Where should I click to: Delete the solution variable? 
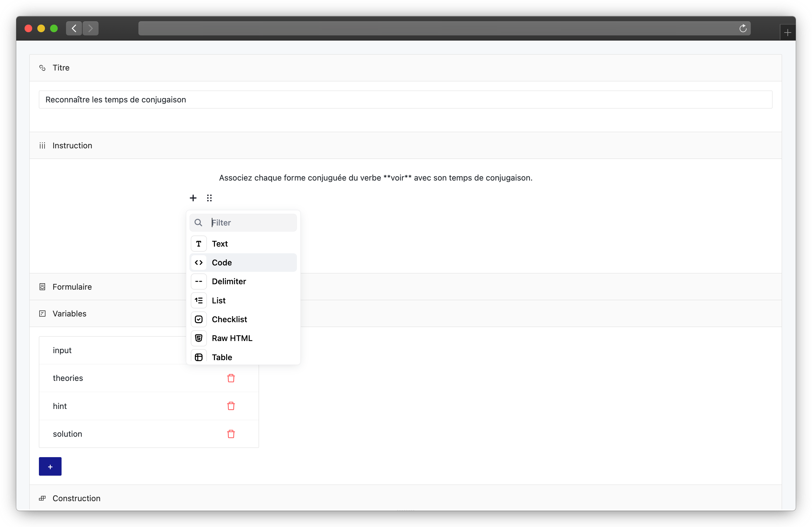click(x=231, y=434)
